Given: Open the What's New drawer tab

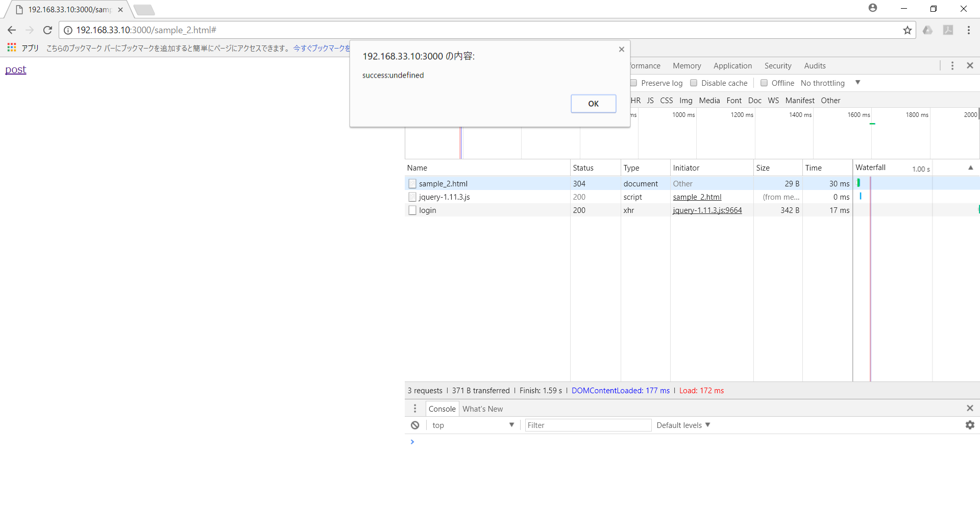Looking at the screenshot, I should pyautogui.click(x=482, y=409).
